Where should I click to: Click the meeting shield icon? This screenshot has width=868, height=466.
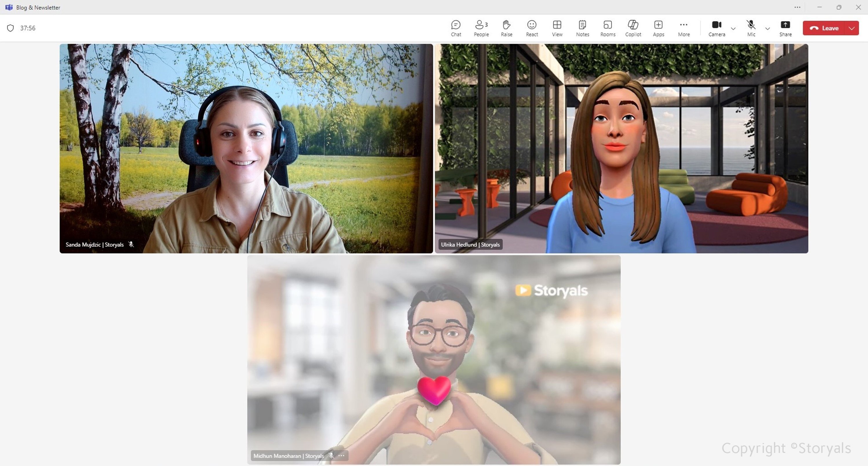[10, 28]
